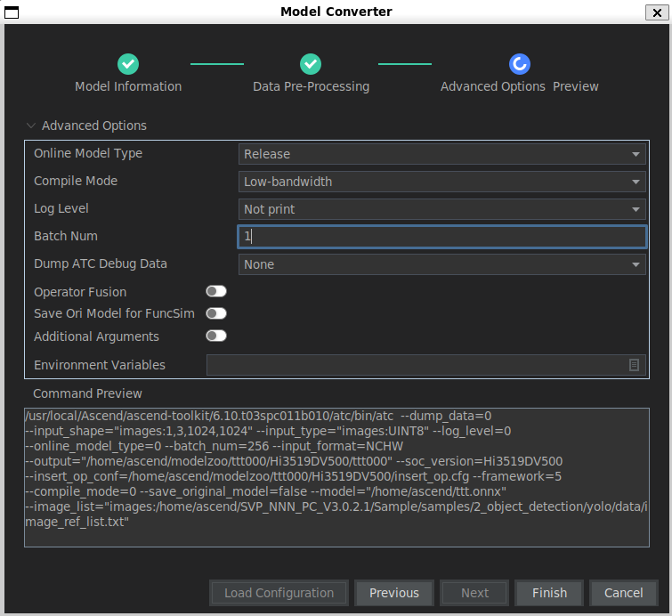Click the Dump ATC Debug Data label
The height and width of the screenshot is (616, 672).
coord(101,263)
